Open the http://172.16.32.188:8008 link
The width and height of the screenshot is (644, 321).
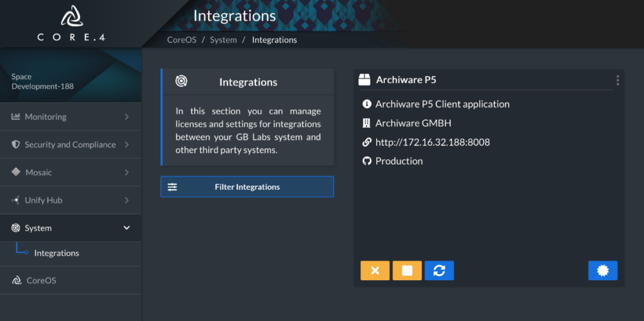click(433, 143)
